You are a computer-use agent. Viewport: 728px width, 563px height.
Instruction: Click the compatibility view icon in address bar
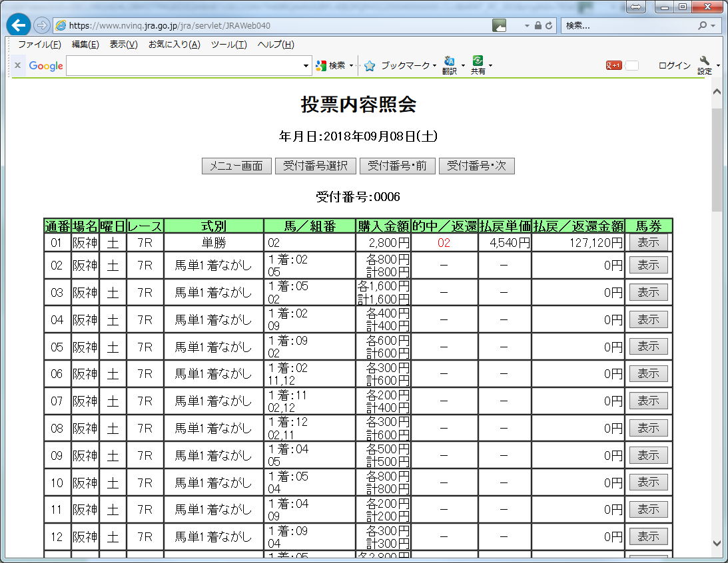[x=499, y=25]
